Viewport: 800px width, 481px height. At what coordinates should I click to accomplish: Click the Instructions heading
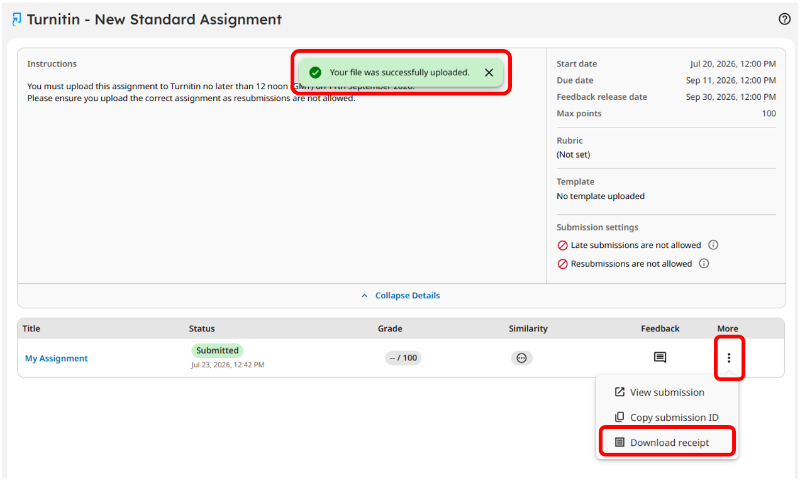tap(52, 64)
